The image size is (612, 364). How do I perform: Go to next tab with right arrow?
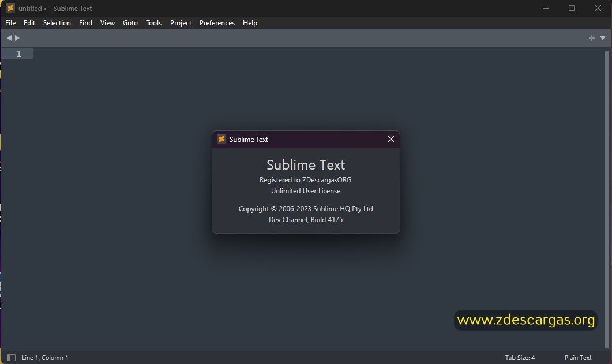[x=17, y=38]
